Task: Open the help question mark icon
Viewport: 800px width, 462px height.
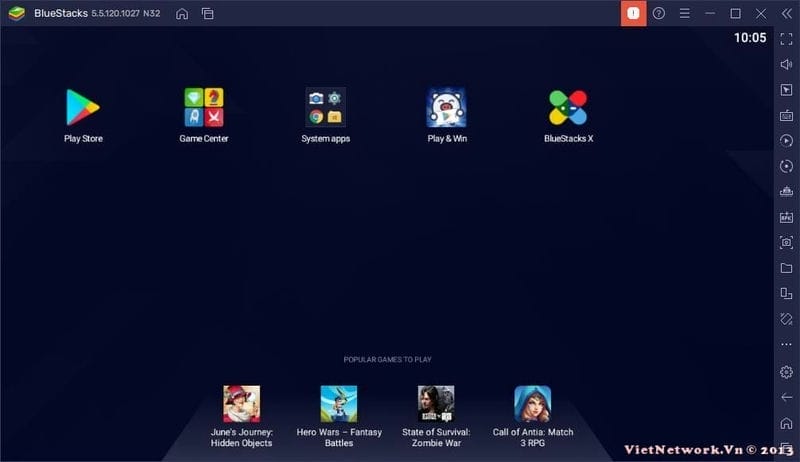Action: 659,14
